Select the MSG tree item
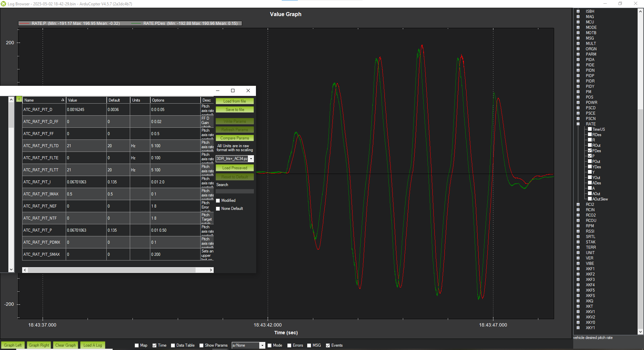644x350 pixels. pos(590,38)
